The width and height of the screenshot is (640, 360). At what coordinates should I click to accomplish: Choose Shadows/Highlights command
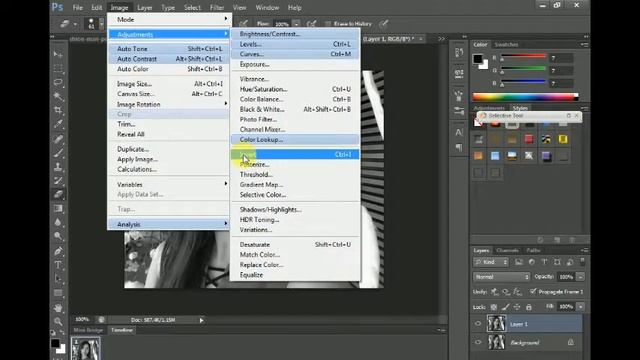coord(295,209)
